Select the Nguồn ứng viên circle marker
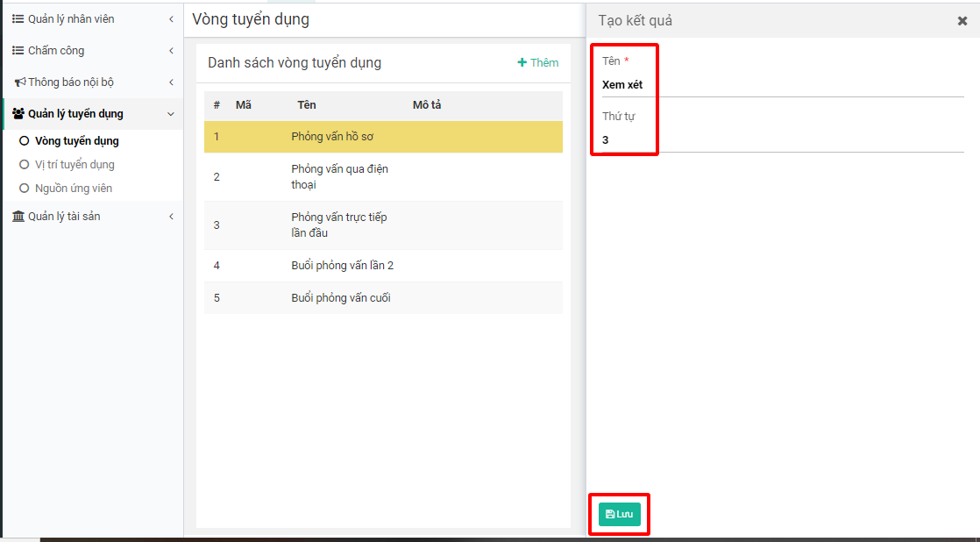The height and width of the screenshot is (542, 980). [25, 189]
